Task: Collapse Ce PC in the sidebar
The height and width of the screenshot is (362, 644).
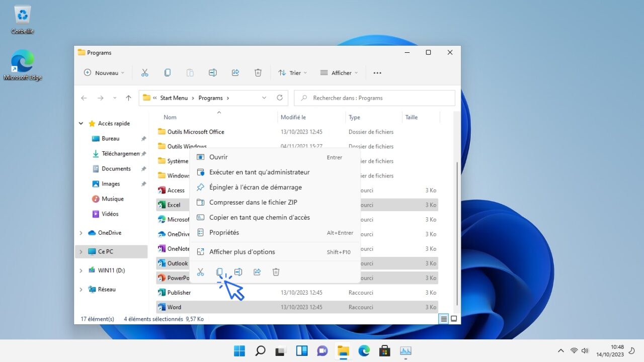Action: click(80, 251)
